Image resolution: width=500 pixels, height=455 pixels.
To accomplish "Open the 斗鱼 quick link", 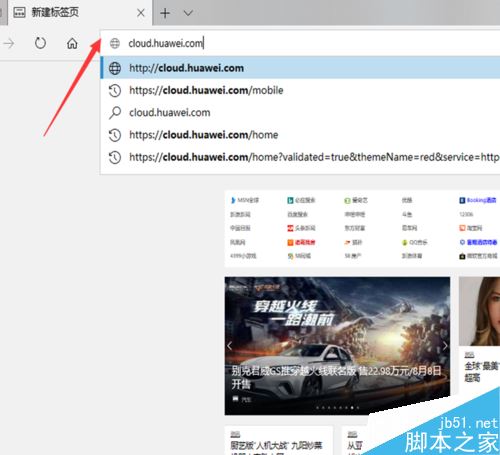I will click(x=407, y=214).
